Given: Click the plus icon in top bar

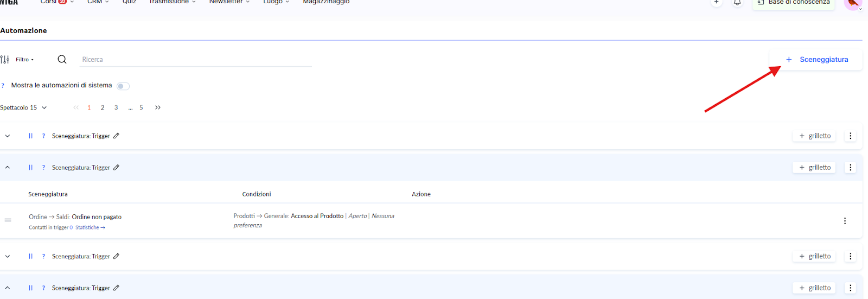Looking at the screenshot, I should (717, 3).
